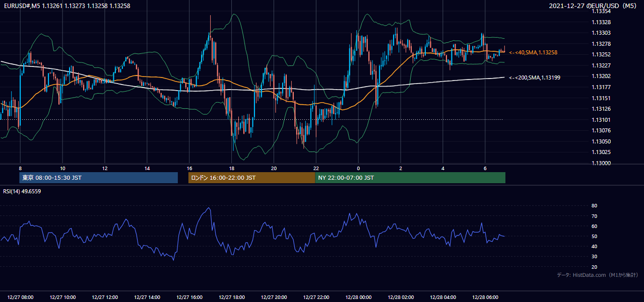This screenshot has height=302, width=644.
Task: Click time label 12/27 22:00
Action: pos(316,297)
